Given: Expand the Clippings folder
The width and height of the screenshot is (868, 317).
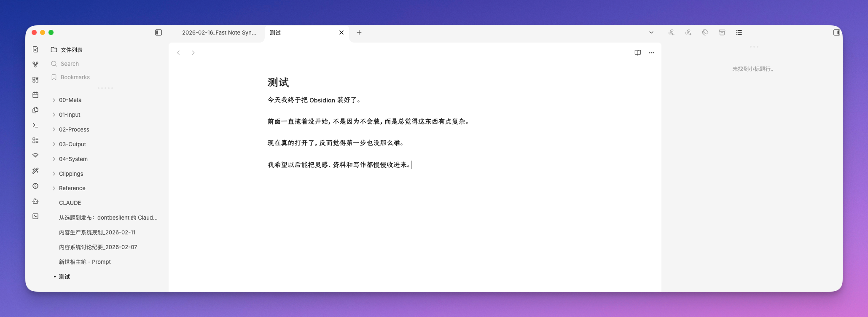Looking at the screenshot, I should [54, 174].
